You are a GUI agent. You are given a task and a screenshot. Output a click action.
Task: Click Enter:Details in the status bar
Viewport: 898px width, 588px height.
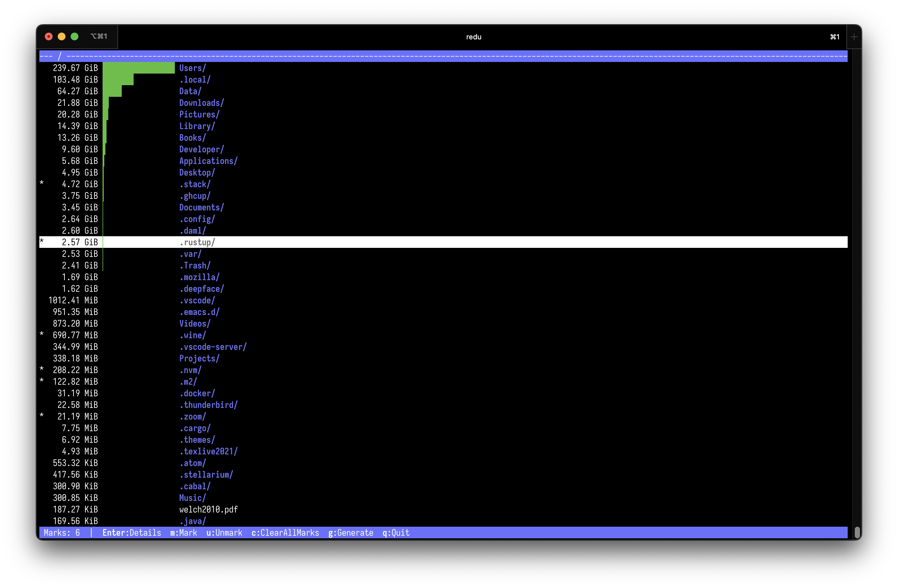(x=132, y=532)
